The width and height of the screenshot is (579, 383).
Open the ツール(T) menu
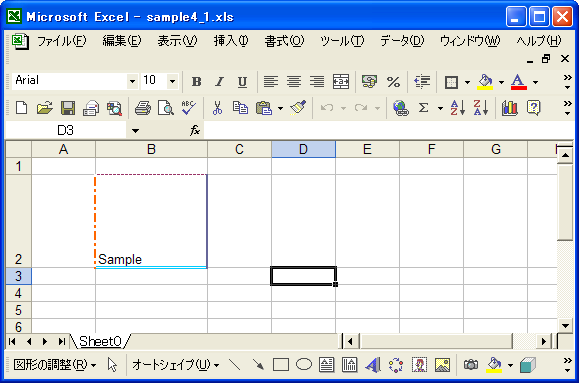pyautogui.click(x=342, y=41)
